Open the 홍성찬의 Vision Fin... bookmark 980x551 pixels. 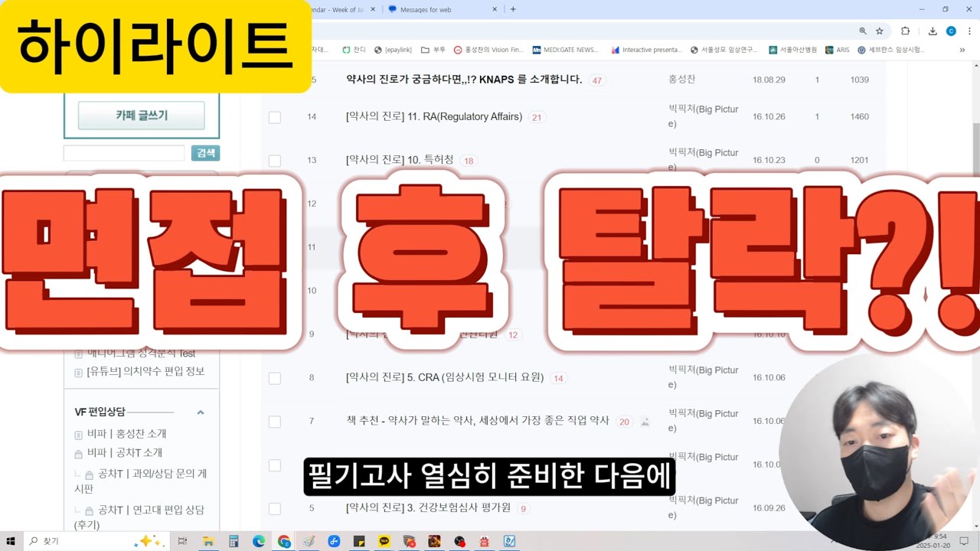(488, 50)
